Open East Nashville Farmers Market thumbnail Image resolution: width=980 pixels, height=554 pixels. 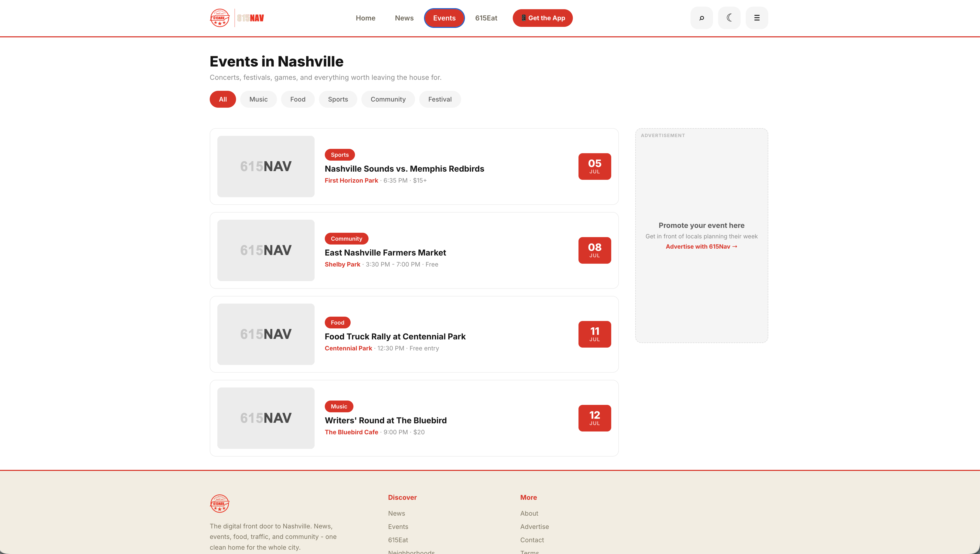266,250
